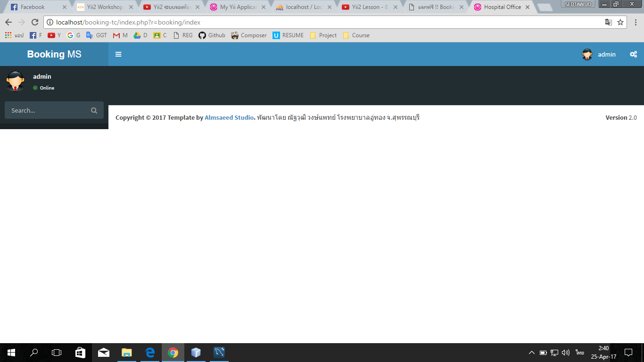Open the admin user menu in header
The image size is (644, 362).
pyautogui.click(x=599, y=54)
